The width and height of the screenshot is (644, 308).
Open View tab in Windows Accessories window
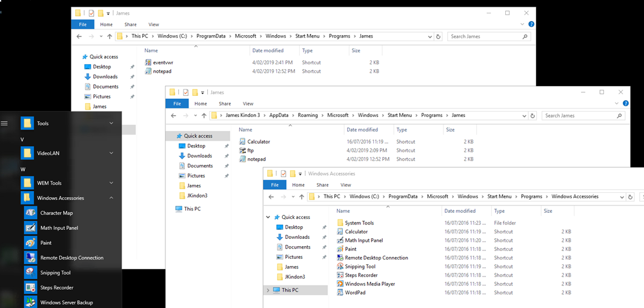tap(346, 185)
